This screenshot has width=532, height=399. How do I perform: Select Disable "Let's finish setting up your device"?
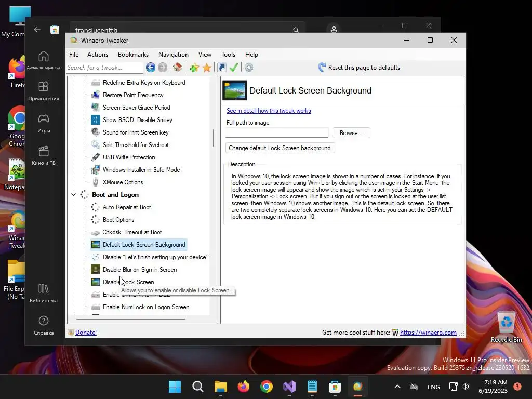[x=155, y=257]
